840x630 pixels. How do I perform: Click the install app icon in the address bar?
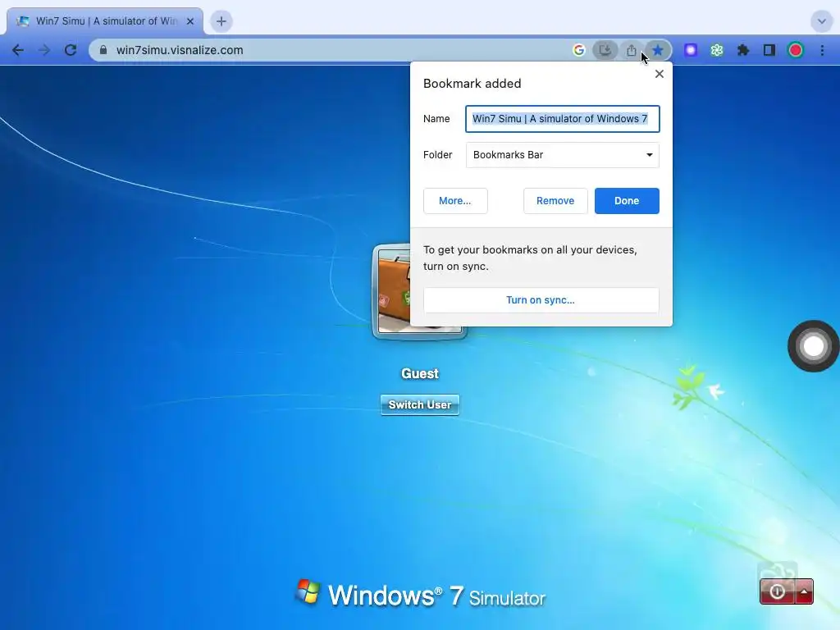605,50
